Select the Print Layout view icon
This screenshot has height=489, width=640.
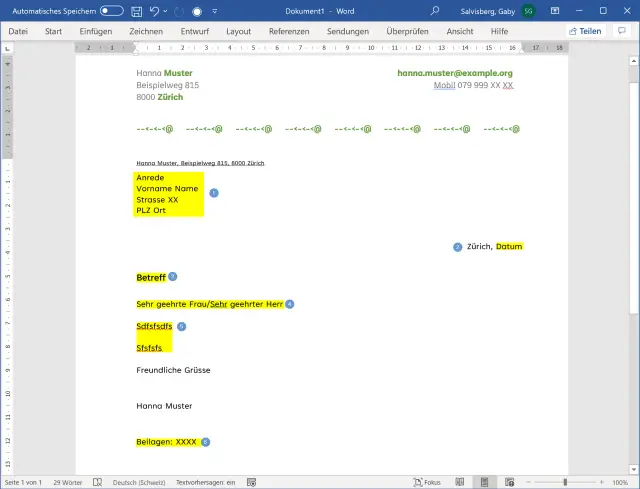pyautogui.click(x=484, y=482)
